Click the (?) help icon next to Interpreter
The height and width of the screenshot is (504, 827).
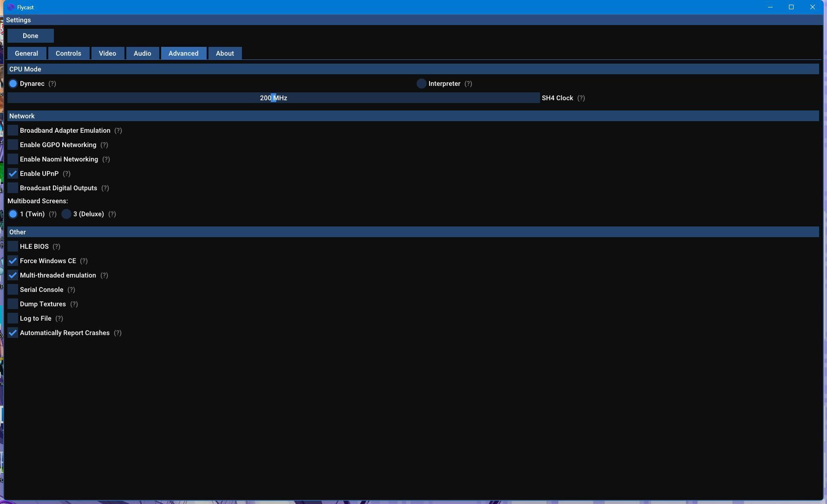coord(468,84)
